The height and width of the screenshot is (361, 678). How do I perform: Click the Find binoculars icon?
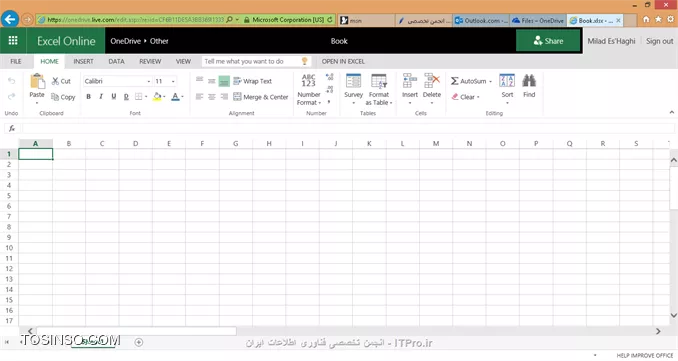[529, 81]
